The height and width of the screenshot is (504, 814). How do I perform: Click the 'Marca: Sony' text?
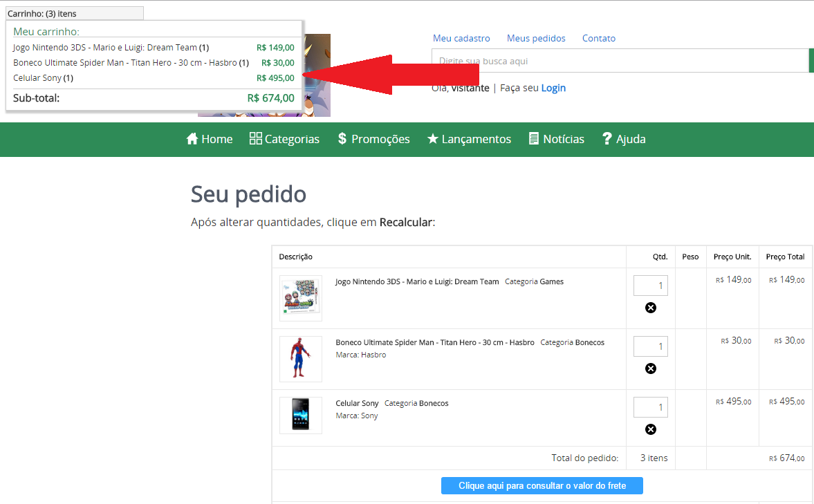pos(357,416)
